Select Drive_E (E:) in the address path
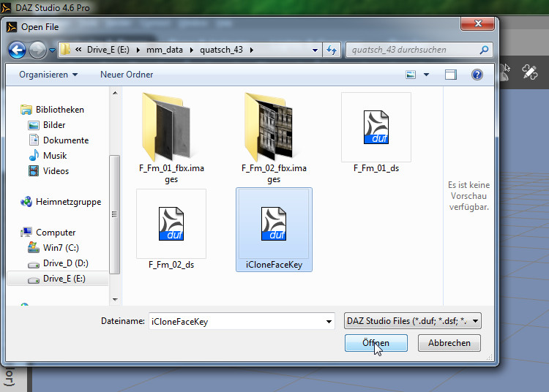Viewport: 549px width, 392px height. tap(108, 50)
